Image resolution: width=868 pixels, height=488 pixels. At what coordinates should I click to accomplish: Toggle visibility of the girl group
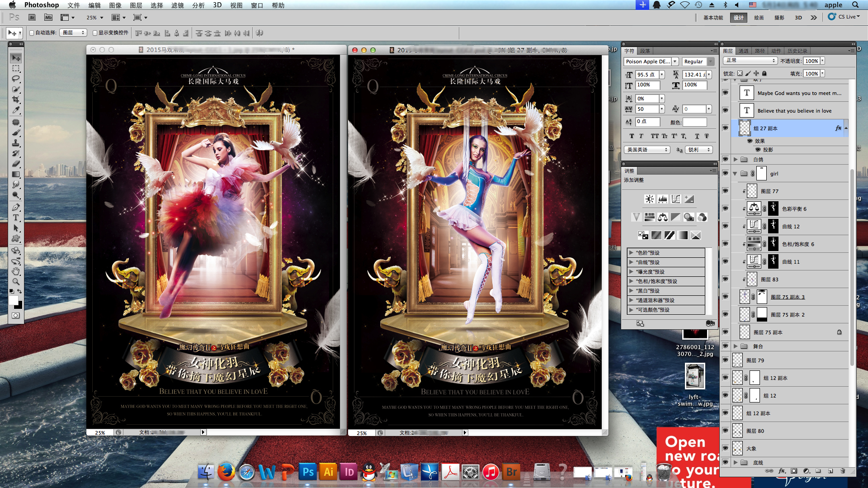(725, 173)
